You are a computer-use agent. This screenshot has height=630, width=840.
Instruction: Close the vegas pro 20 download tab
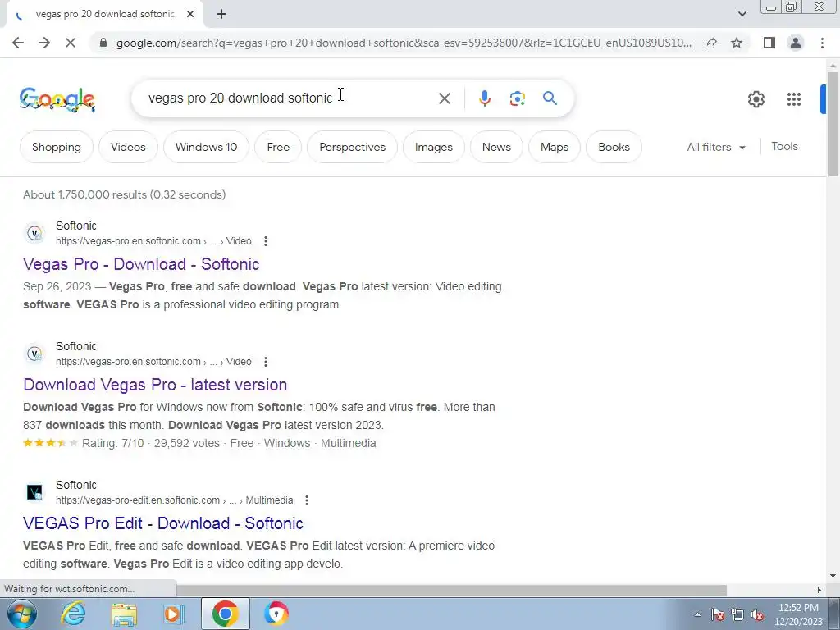190,14
